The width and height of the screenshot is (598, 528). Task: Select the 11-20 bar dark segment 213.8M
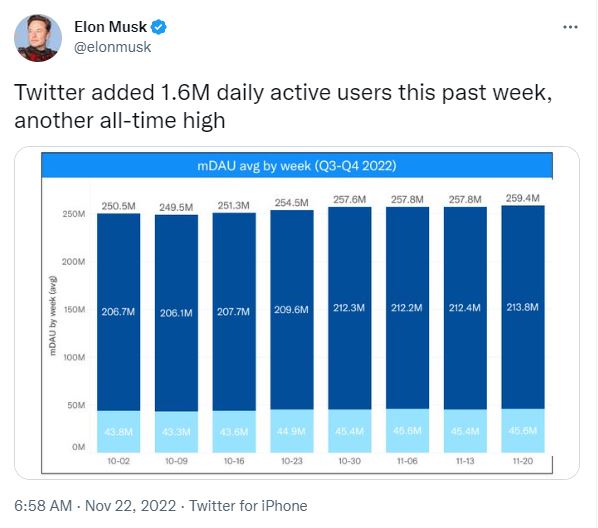(523, 307)
